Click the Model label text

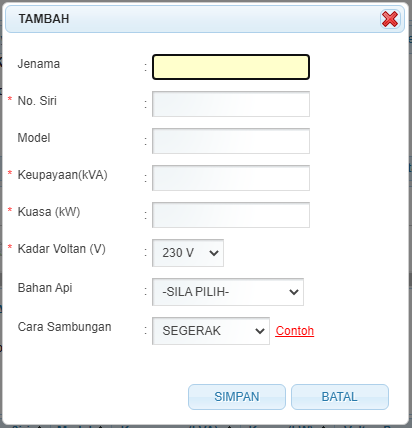point(34,138)
